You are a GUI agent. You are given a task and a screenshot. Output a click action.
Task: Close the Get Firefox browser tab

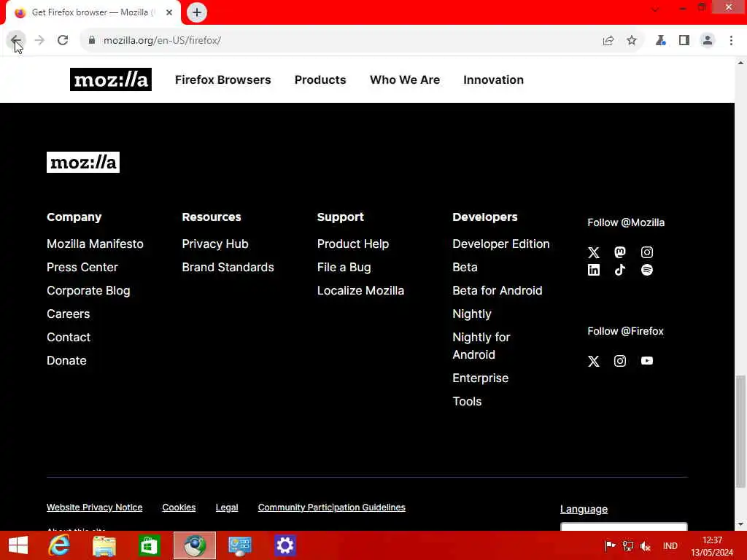(x=169, y=12)
